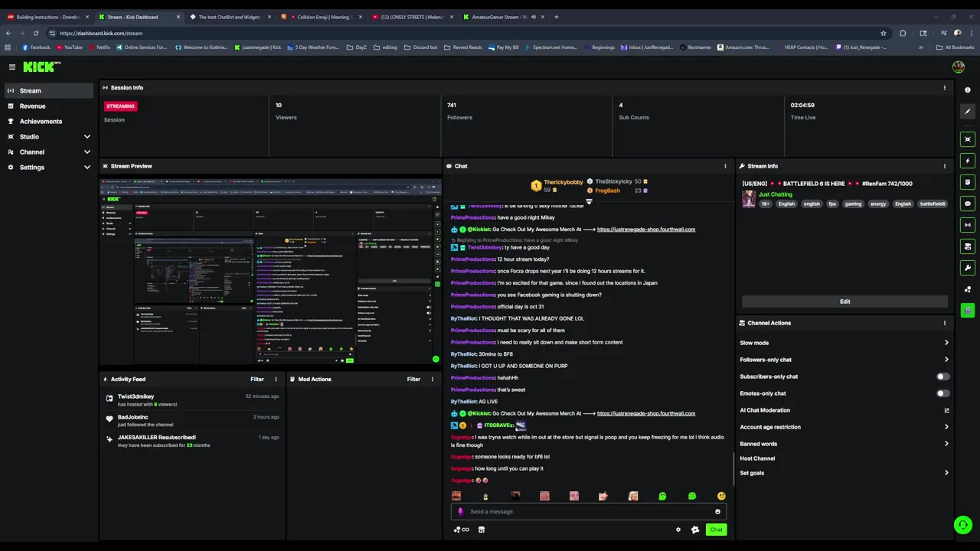Switch to AmateurGamer Stream browser tab
Screen dimensions: 980x551
pos(504,17)
